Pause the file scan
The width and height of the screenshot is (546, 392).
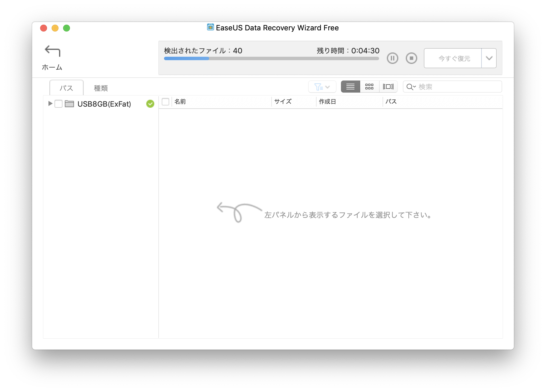392,58
